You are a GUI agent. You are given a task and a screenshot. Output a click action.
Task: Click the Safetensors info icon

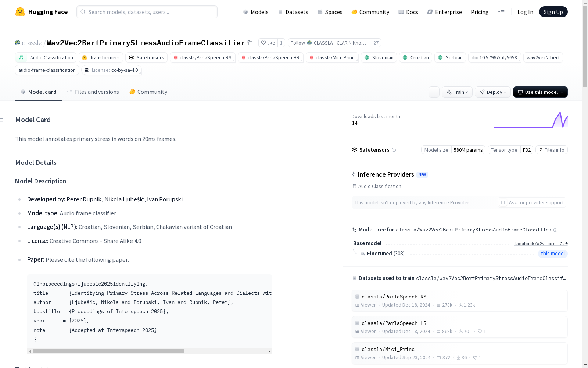tap(394, 150)
